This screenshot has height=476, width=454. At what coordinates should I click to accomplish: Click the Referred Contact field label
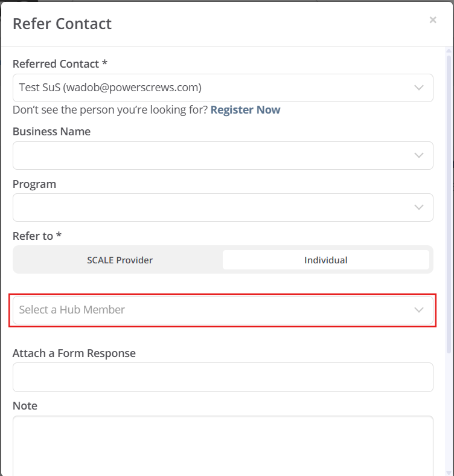60,64
